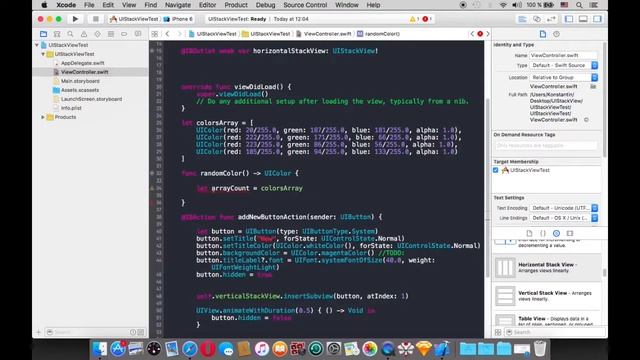Run the project with the Play button
Image resolution: width=640 pixels, height=360 pixels.
75,19
